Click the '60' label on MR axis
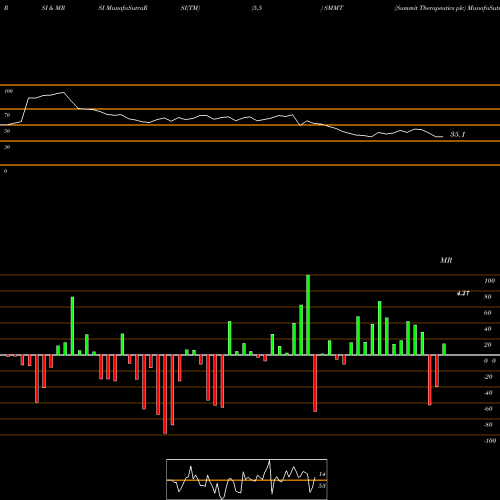Image resolution: width=500 pixels, height=500 pixels. (x=488, y=313)
